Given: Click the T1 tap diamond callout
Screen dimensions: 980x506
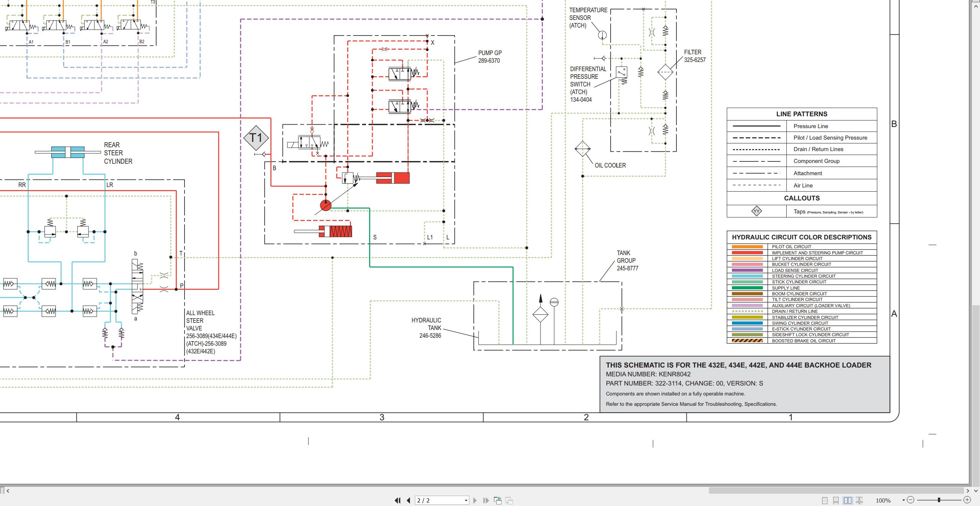Looking at the screenshot, I should 256,138.
